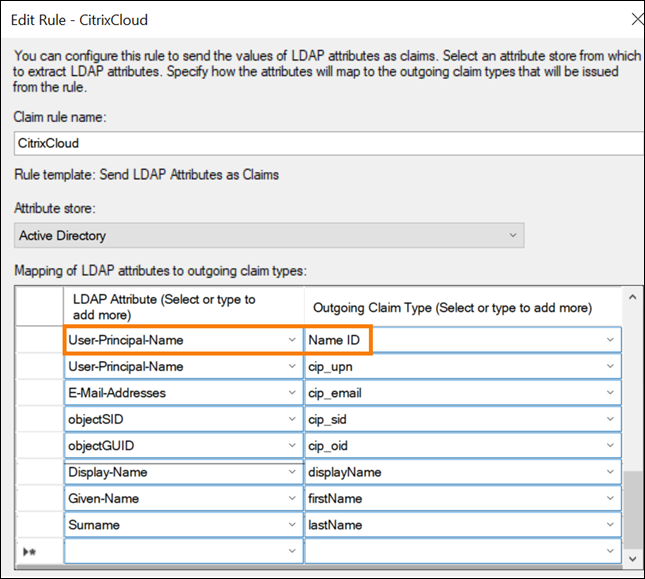Expand E-Mail-Addresses LDAP attribute dropdown
This screenshot has height=579, width=645.
pyautogui.click(x=292, y=393)
